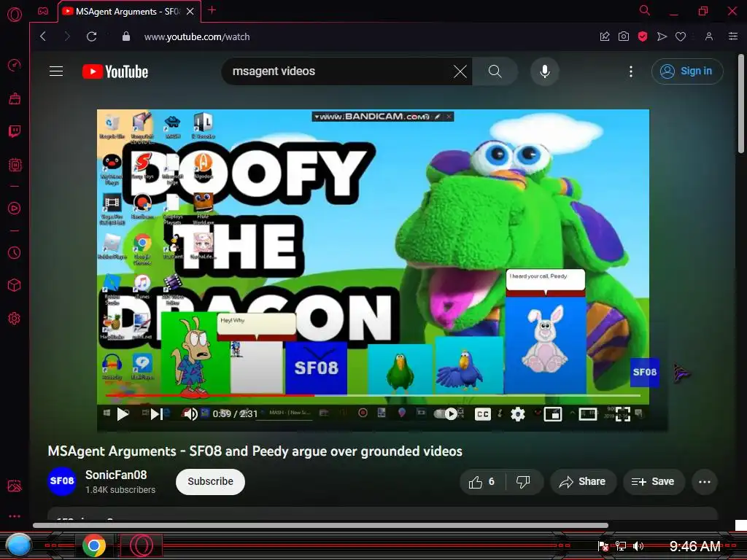Open the Opera profile account icon
The image size is (747, 560).
pos(709,36)
